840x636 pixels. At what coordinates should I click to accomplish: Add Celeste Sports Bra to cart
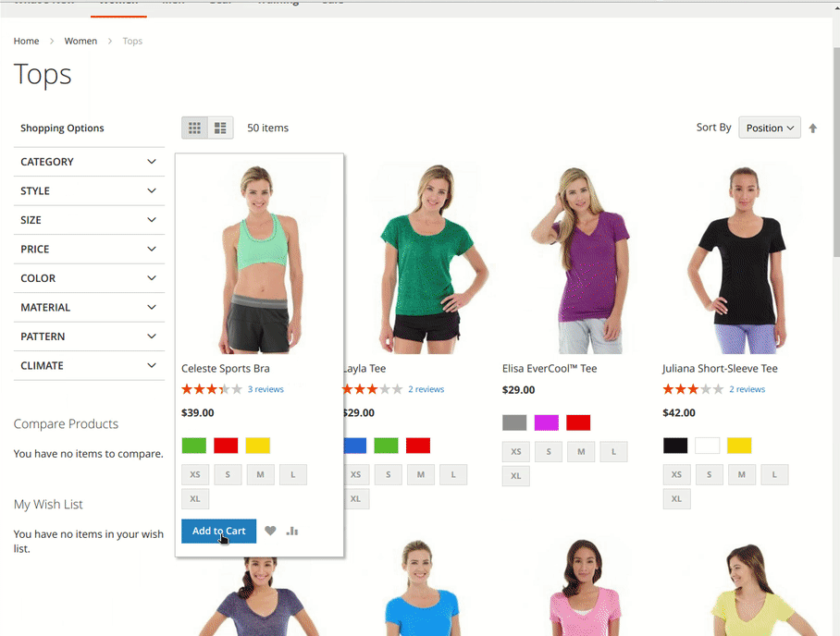coord(218,531)
